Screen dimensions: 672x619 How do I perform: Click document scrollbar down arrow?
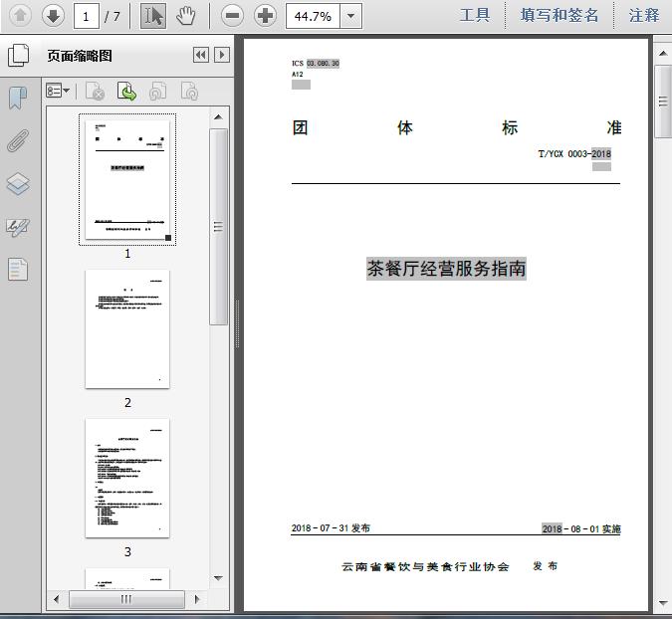point(663,603)
